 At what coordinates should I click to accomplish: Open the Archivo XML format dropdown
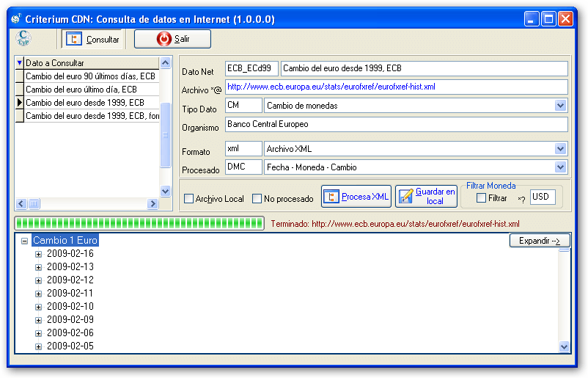[560, 149]
